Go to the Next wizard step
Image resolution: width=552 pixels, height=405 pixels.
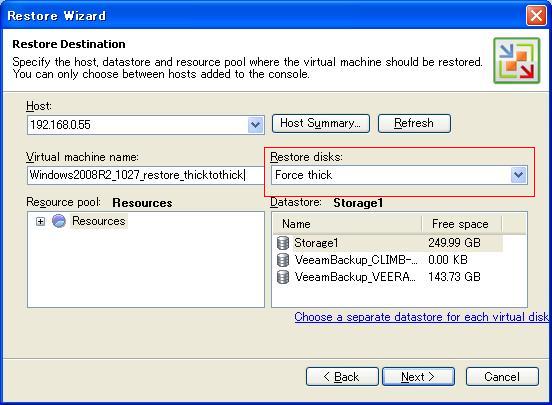[x=418, y=377]
